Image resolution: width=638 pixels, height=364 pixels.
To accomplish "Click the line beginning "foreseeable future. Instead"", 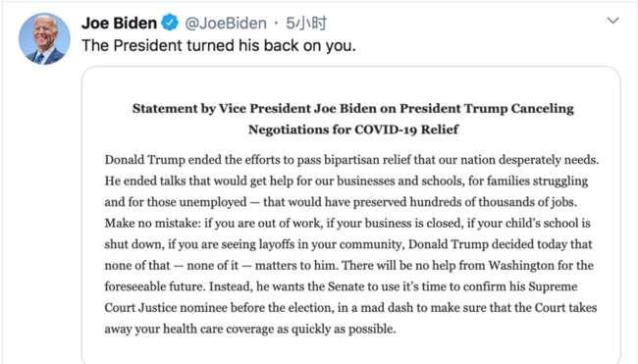I will pyautogui.click(x=341, y=286).
